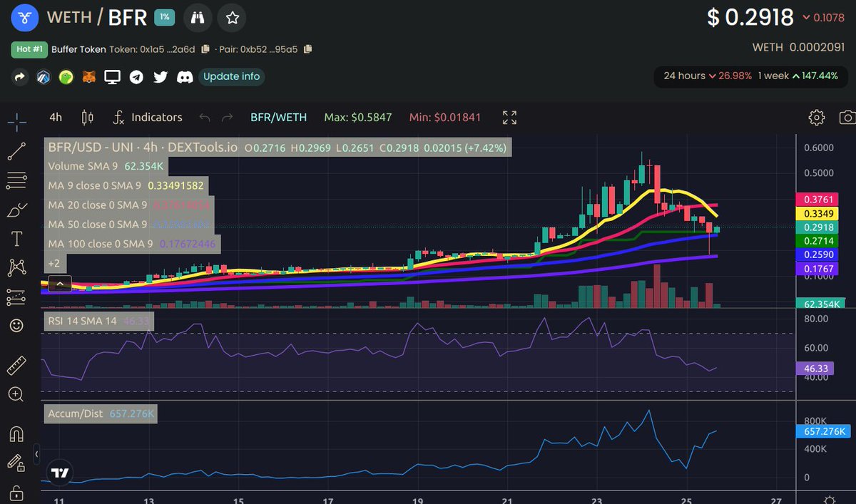
Task: Click the undo arrow in chart toolbar
Action: pos(205,117)
